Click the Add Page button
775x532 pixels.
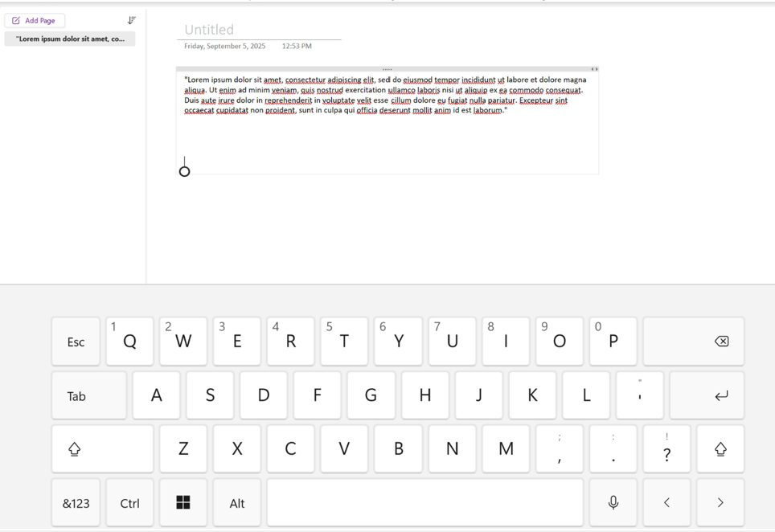tap(35, 20)
